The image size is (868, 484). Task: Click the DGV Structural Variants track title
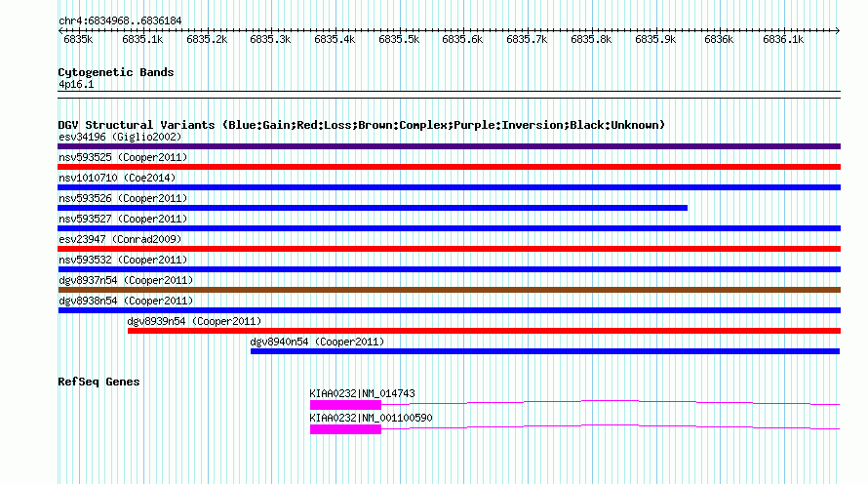pyautogui.click(x=361, y=125)
